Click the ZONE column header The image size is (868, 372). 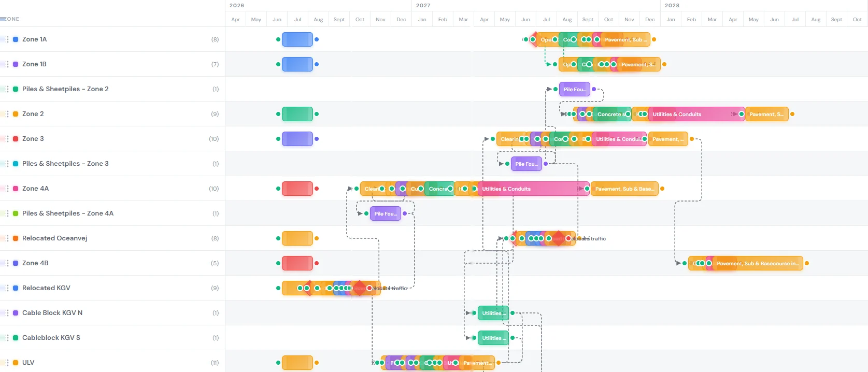[x=12, y=19]
